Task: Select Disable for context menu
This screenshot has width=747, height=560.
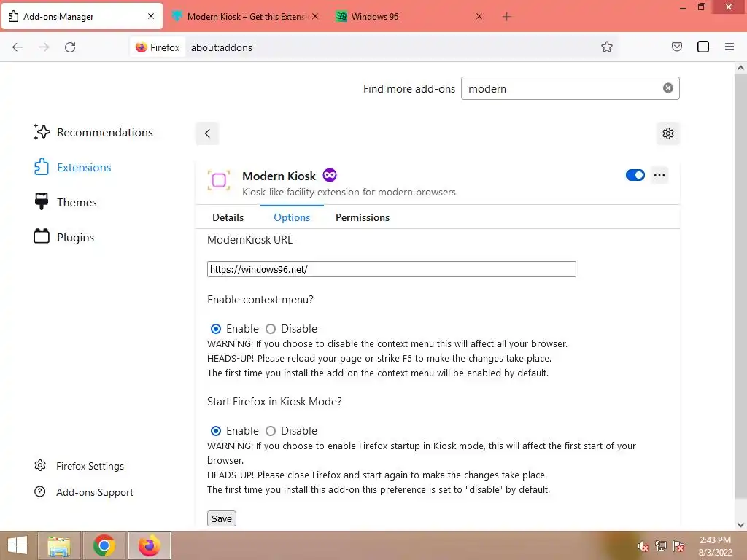Action: point(271,329)
